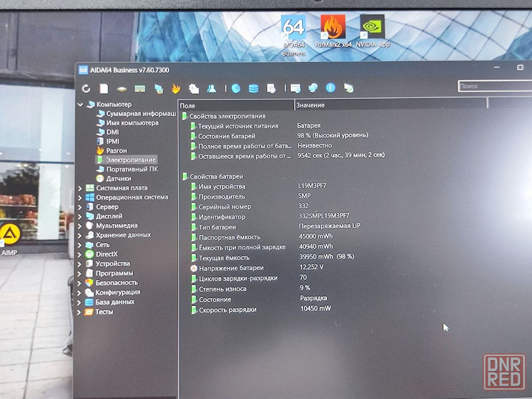
Task: Select the Напряжение батареи row
Action: tap(257, 268)
